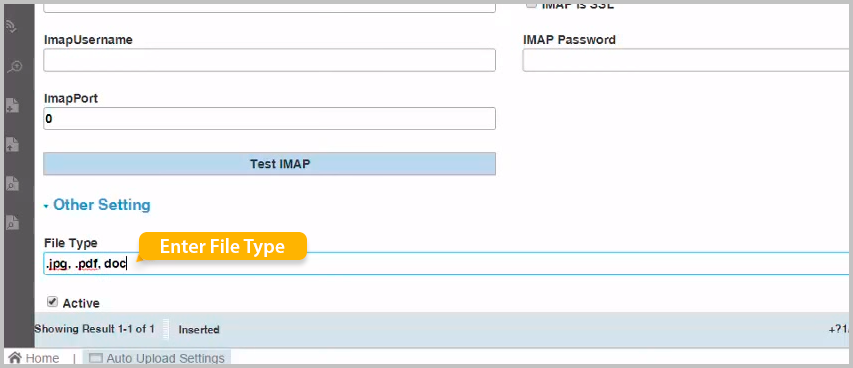
Task: Click the feed icon in the left sidebar
Action: point(11,26)
